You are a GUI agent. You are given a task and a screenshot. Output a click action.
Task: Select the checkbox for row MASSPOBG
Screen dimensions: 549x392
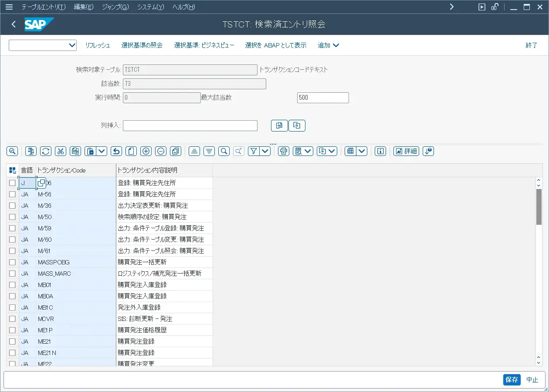coord(12,262)
